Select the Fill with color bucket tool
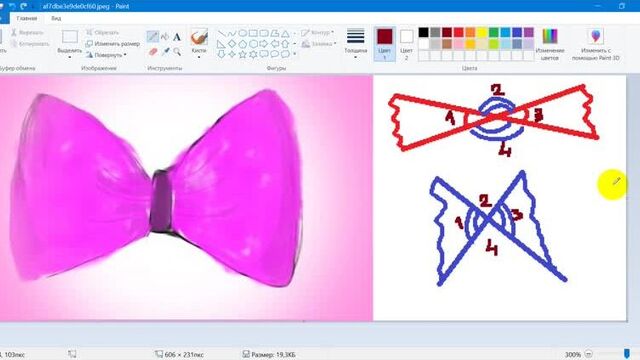 [x=165, y=37]
